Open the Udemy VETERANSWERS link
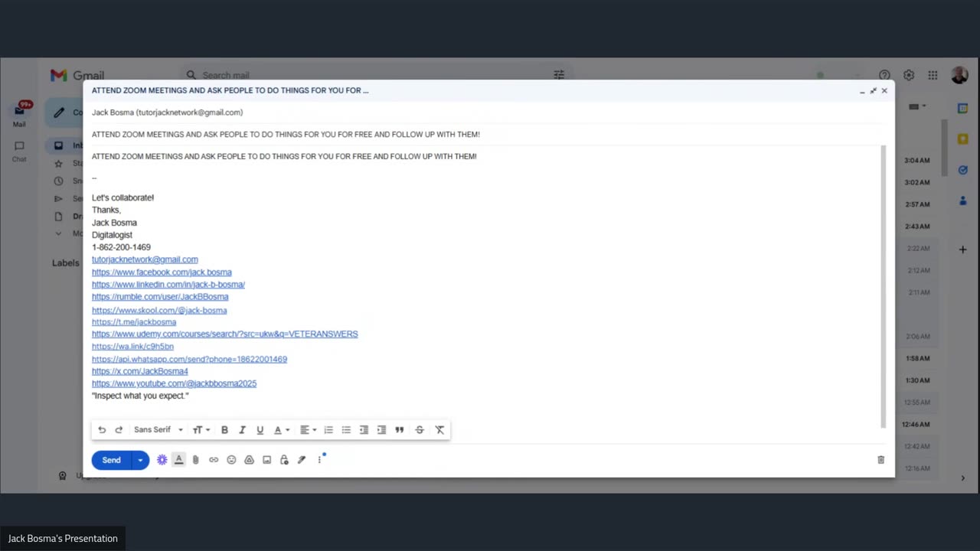This screenshot has width=980, height=551. tap(225, 334)
